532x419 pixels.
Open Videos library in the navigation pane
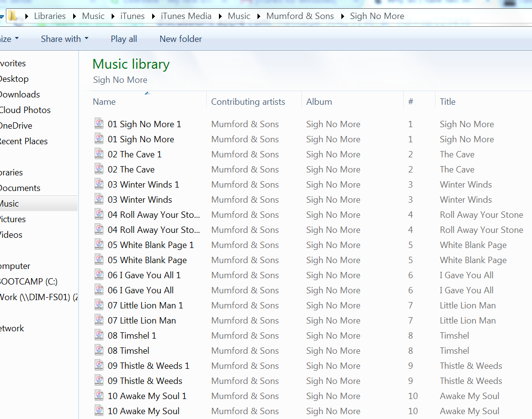(11, 235)
